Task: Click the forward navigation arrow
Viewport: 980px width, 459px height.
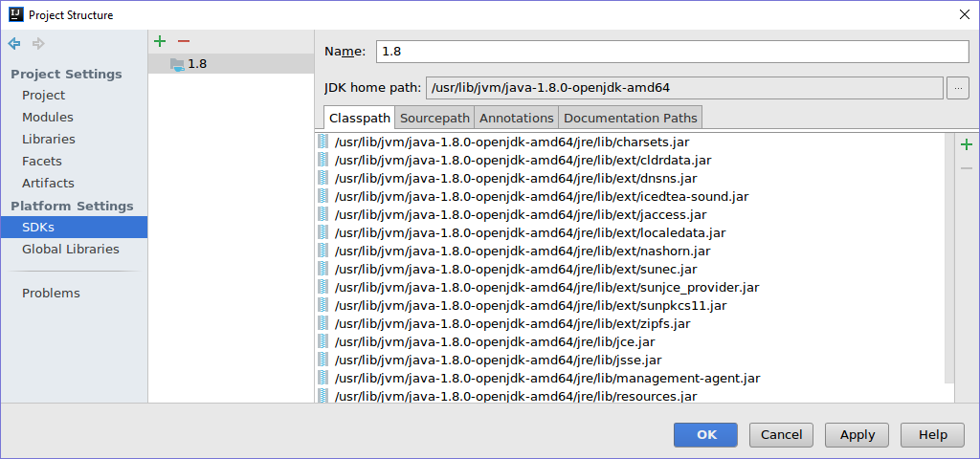Action: [x=38, y=43]
